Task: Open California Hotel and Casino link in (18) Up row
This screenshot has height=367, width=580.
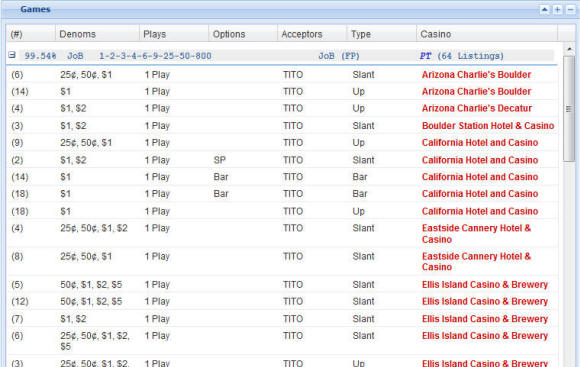Action: click(480, 211)
